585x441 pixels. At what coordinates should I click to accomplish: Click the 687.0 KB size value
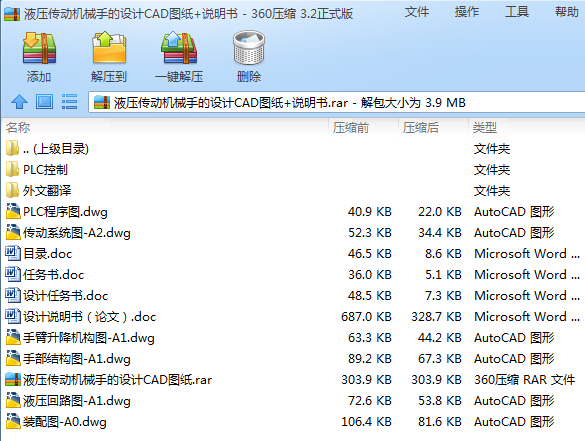pos(366,316)
